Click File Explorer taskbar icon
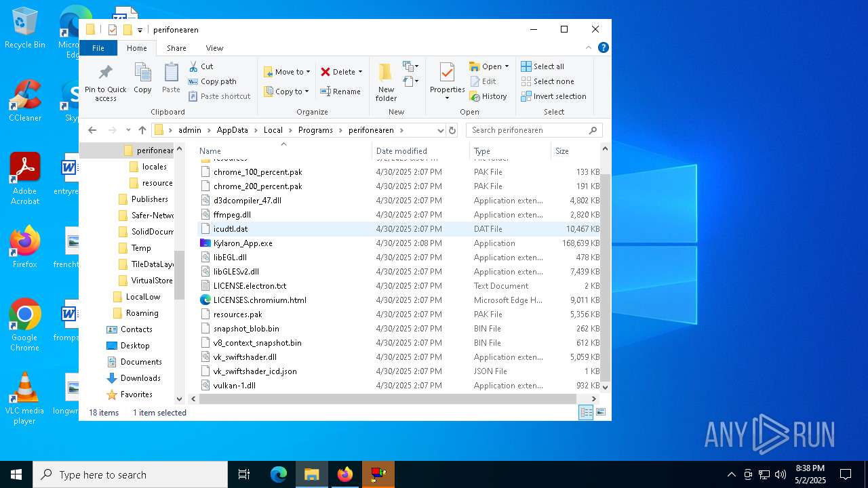This screenshot has height=488, width=868. pos(312,474)
